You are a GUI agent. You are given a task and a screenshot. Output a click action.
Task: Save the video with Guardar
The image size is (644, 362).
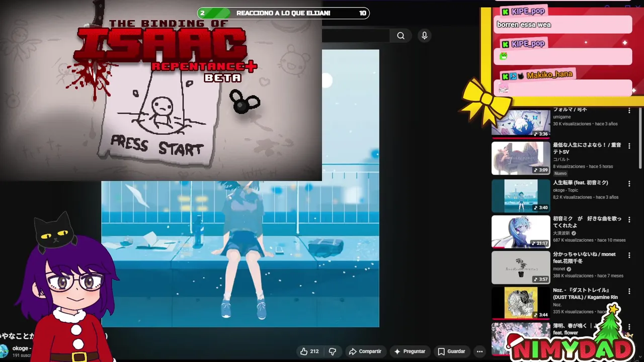(451, 351)
